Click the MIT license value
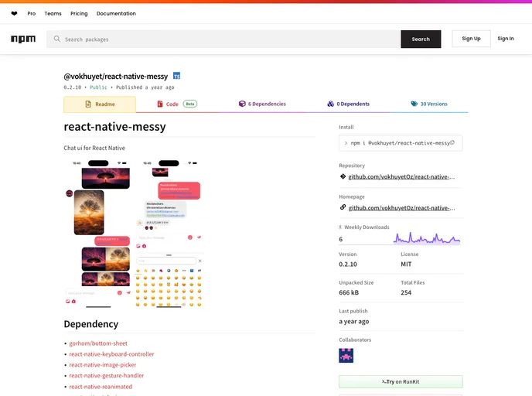Viewport: 532px width, 396px height. point(406,264)
